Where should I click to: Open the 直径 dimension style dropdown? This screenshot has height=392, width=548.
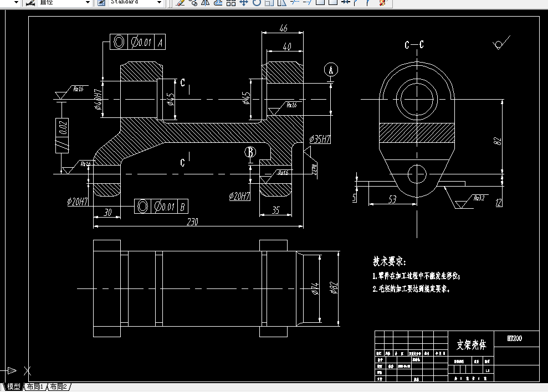coord(88,3)
